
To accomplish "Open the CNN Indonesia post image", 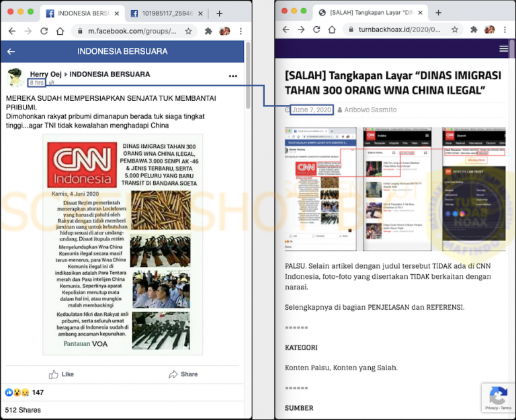I will tap(123, 245).
